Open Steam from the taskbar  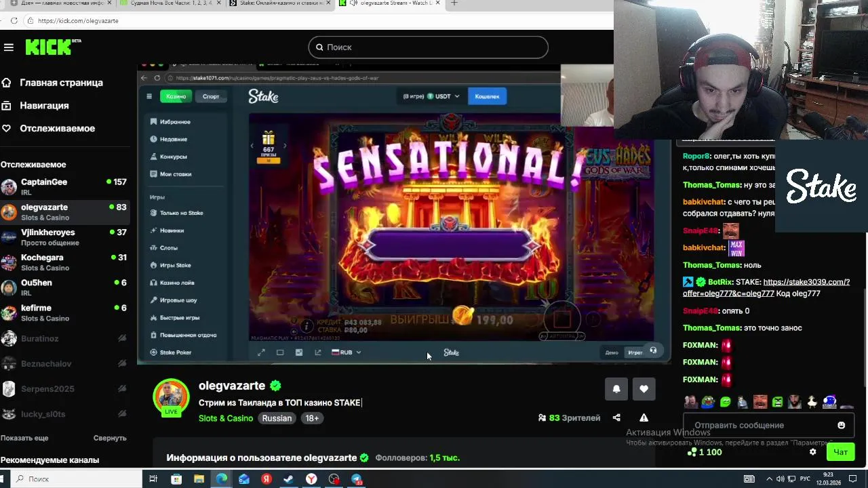tap(289, 479)
